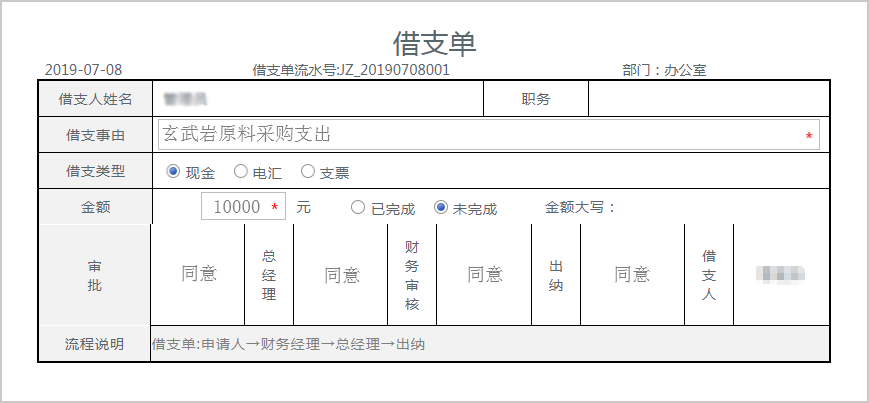Click the blurred borrower name value
The image size is (869, 403).
[185, 99]
